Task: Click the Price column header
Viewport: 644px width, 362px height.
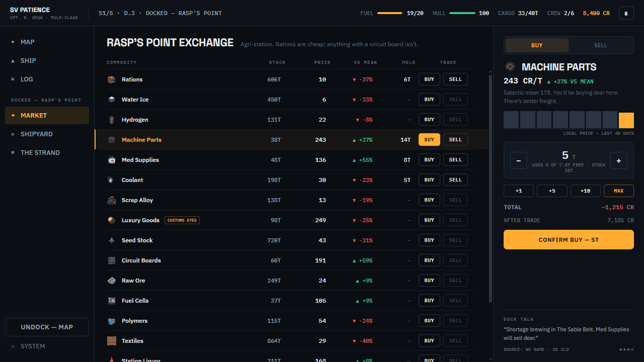Action: click(323, 62)
